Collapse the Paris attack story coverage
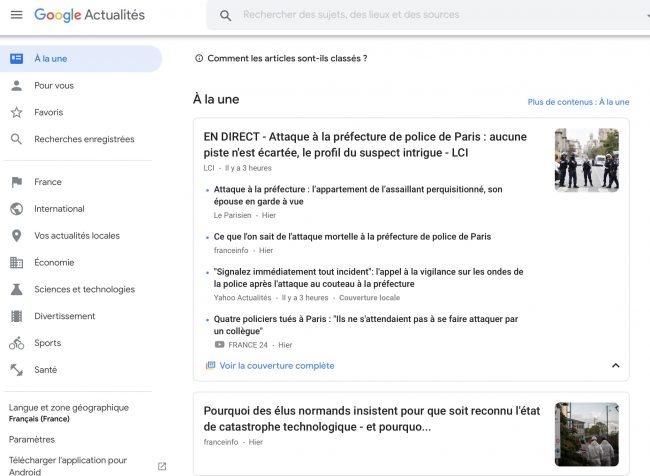The height and width of the screenshot is (476, 650). (x=615, y=366)
